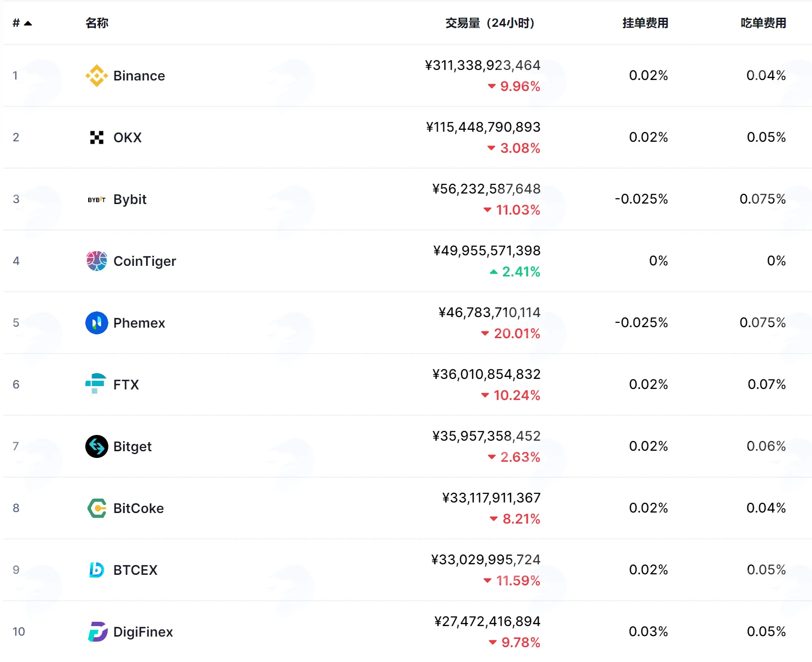Open the Binance exchange name link

[139, 76]
